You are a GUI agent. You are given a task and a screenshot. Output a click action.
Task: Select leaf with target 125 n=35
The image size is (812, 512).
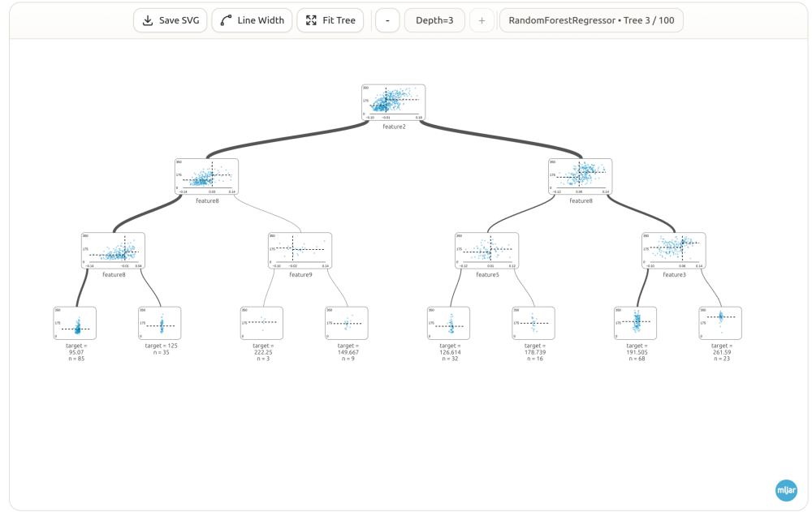(x=159, y=323)
